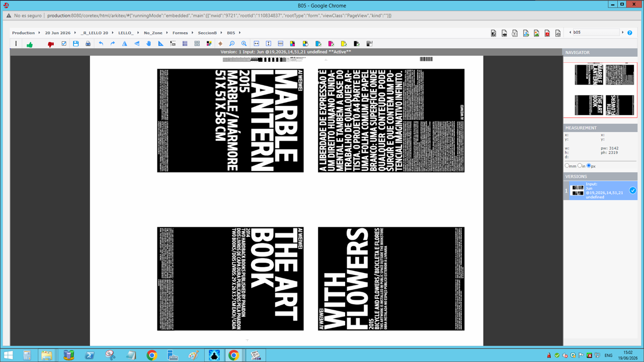Open PowerShell from the taskbar

tap(90, 355)
